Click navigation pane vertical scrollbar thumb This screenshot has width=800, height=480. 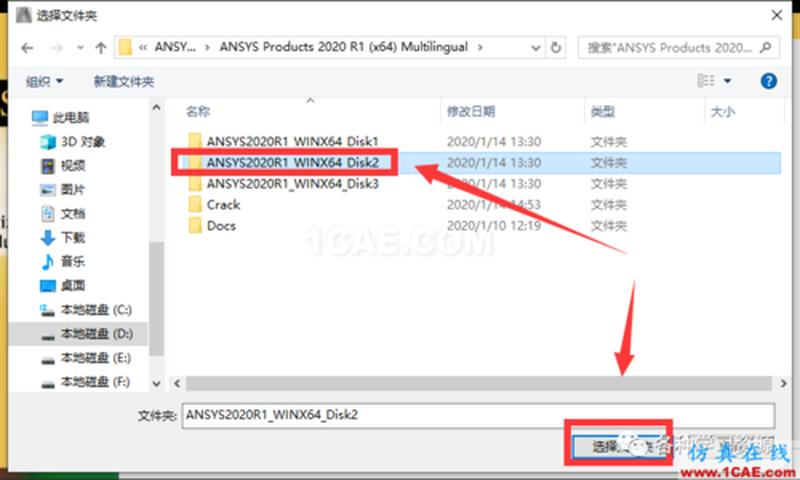pyautogui.click(x=156, y=298)
